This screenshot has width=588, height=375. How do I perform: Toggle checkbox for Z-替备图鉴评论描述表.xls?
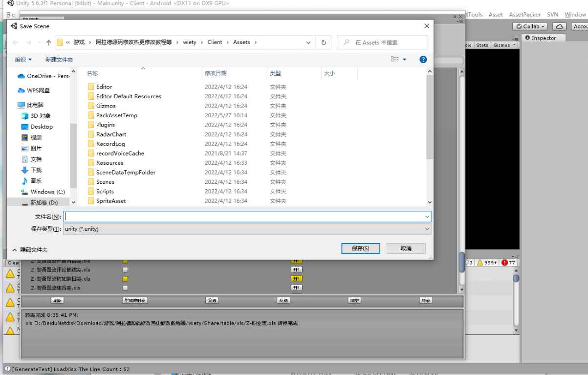coord(125,269)
